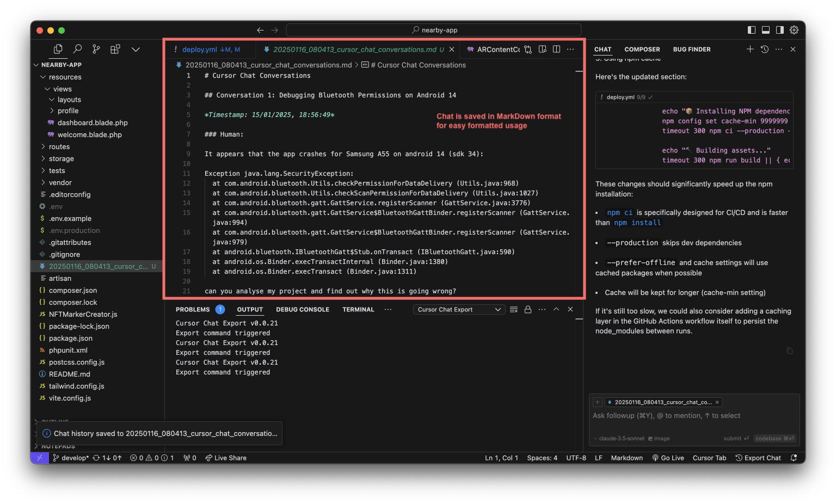
Task: Select the cursor_chat_conversations.md editor tab
Action: point(357,50)
